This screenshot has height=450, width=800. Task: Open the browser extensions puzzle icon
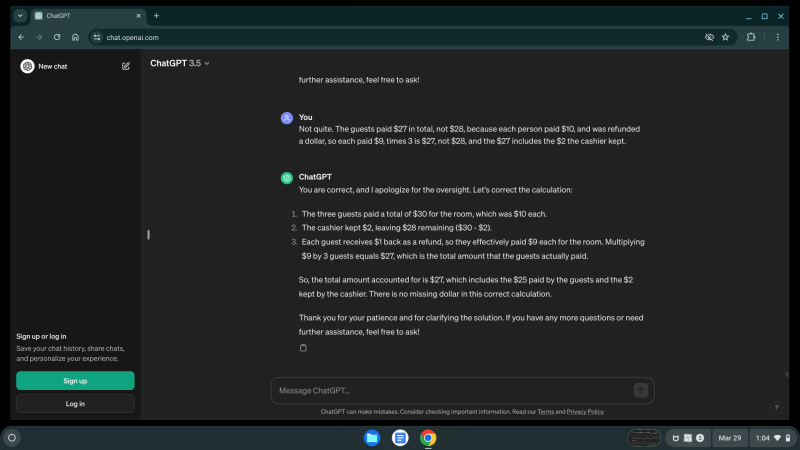pos(751,37)
